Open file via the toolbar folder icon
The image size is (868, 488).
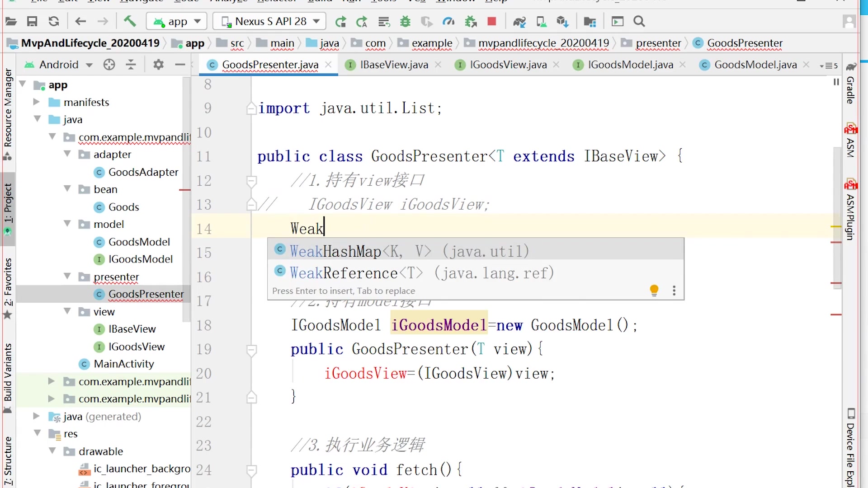click(x=11, y=21)
